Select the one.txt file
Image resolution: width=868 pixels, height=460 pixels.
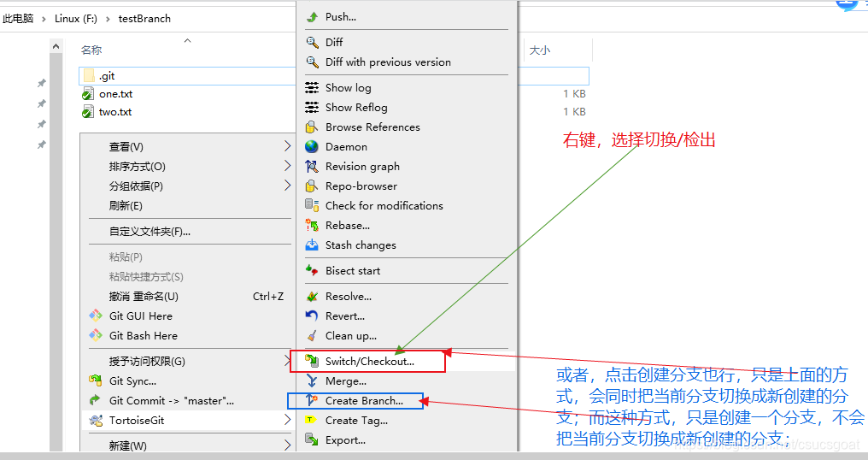(115, 94)
